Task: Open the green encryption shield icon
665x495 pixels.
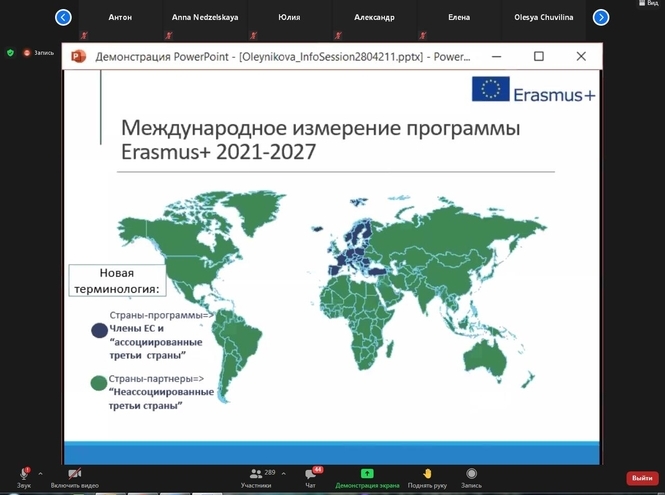Action: click(11, 53)
